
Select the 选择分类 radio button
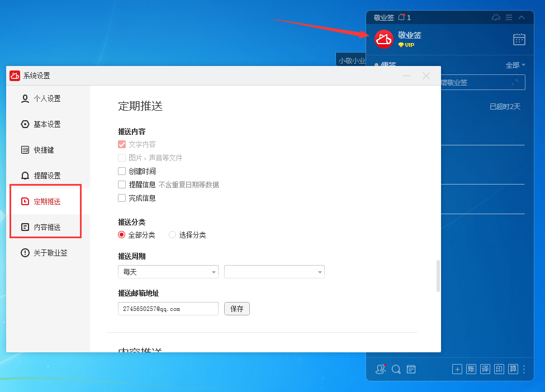tap(172, 235)
